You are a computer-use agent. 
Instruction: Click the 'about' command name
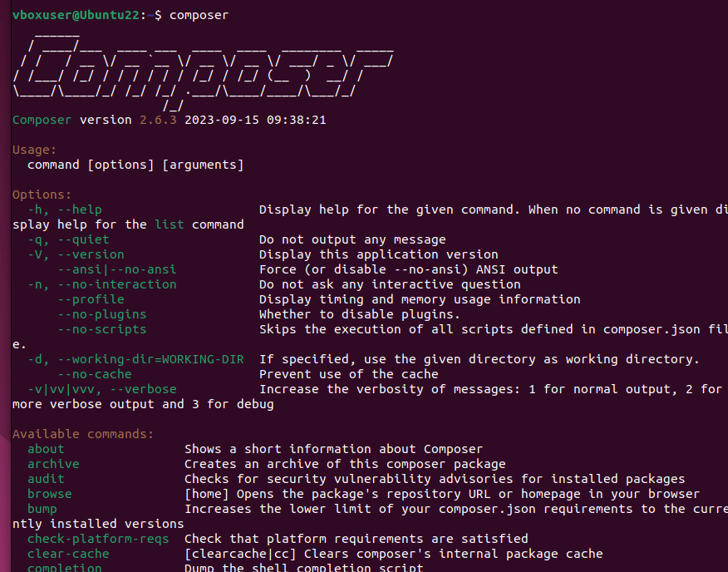46,449
